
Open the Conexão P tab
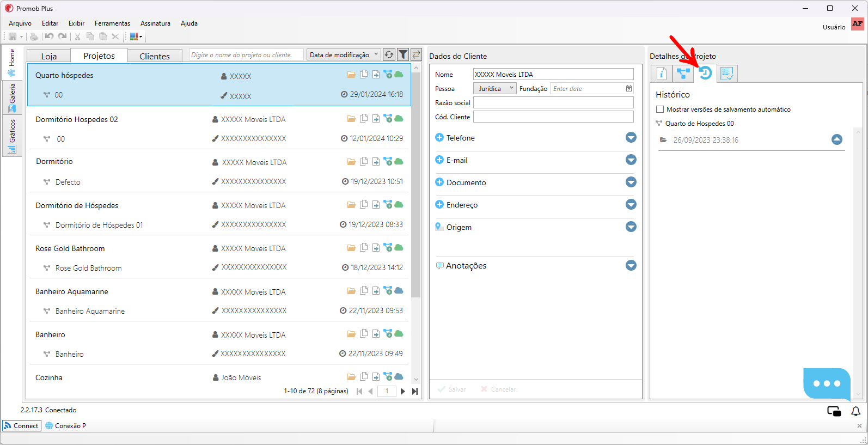[66, 425]
